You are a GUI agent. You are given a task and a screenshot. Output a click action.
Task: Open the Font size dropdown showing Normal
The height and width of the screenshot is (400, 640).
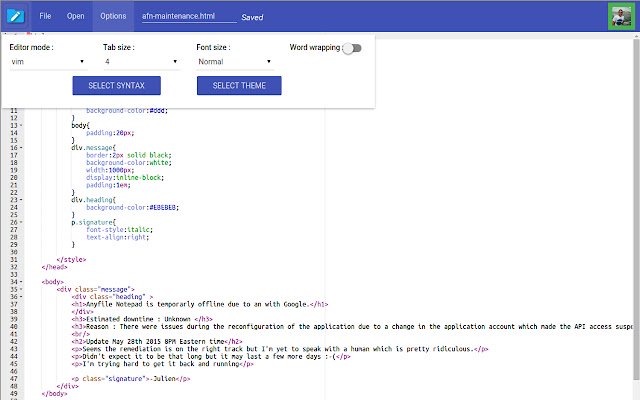point(235,62)
